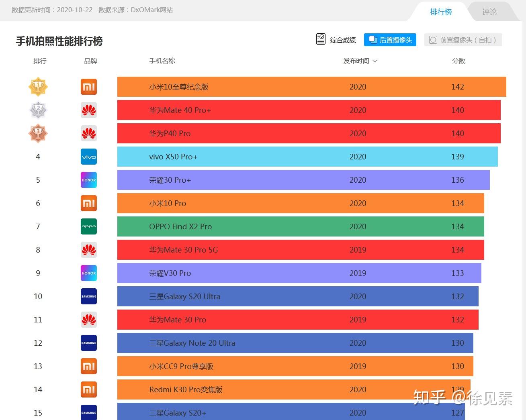Click the bronze third-place trophy badge

pyautogui.click(x=38, y=133)
